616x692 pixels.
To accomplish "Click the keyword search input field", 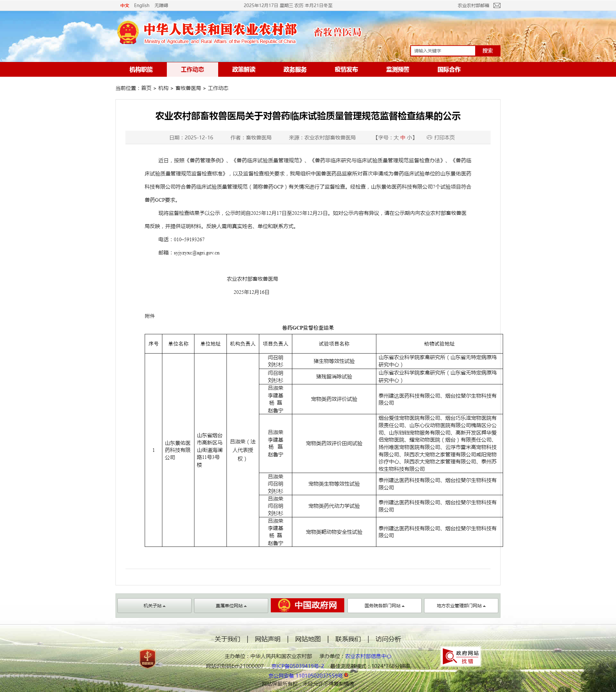I will click(443, 51).
